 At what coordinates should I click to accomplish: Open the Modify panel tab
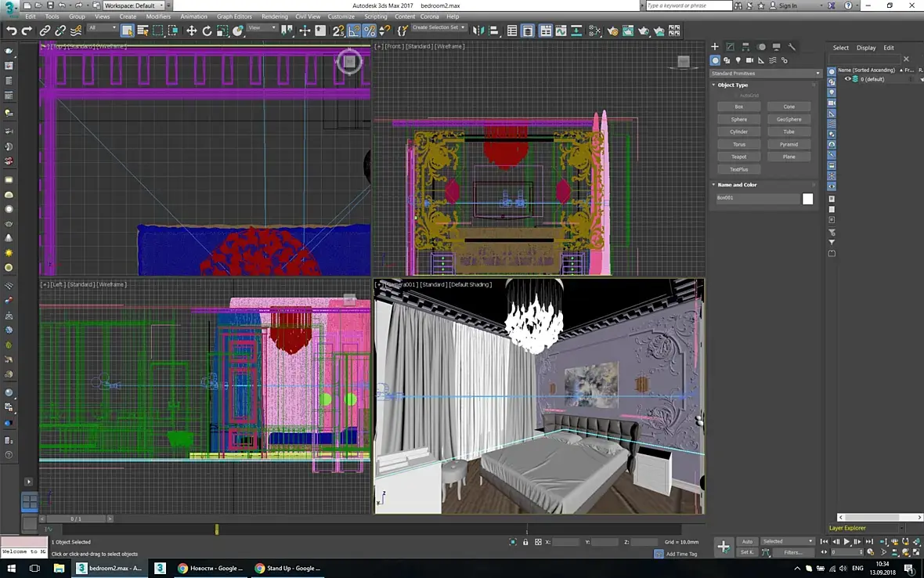tap(730, 47)
